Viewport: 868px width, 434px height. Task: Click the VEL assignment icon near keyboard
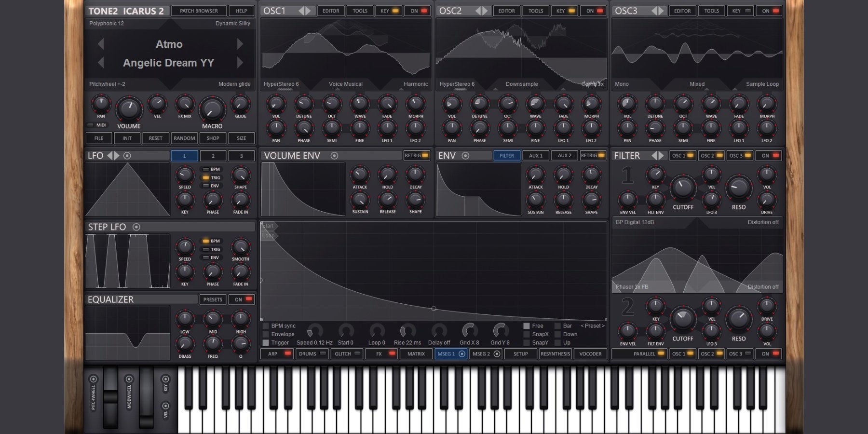[165, 406]
